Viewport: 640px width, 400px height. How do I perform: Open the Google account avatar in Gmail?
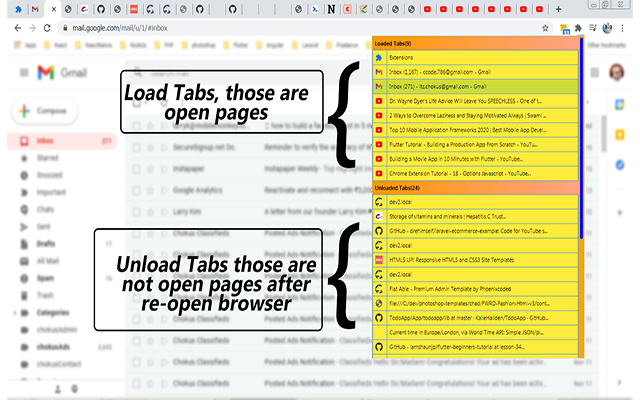pyautogui.click(x=616, y=73)
